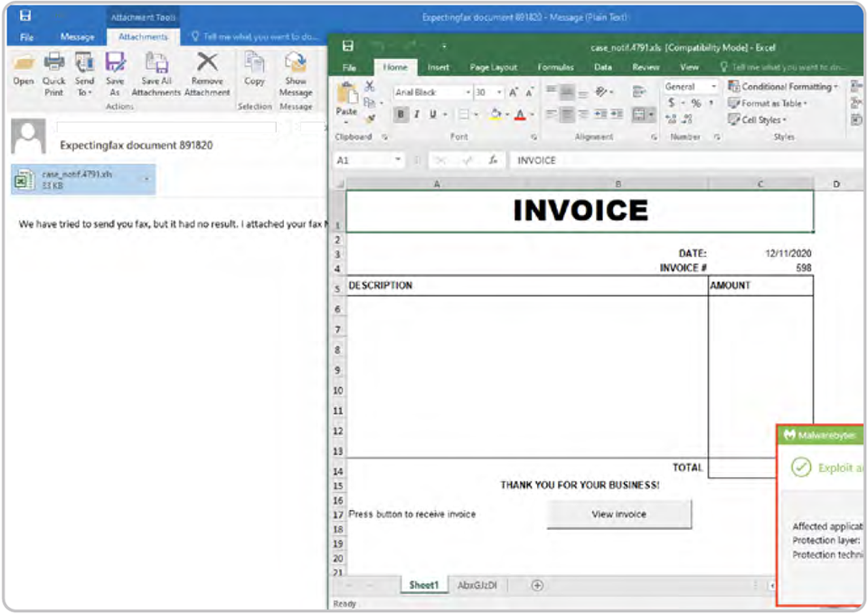
Task: Click New Sheet plus icon
Action: 537,585
